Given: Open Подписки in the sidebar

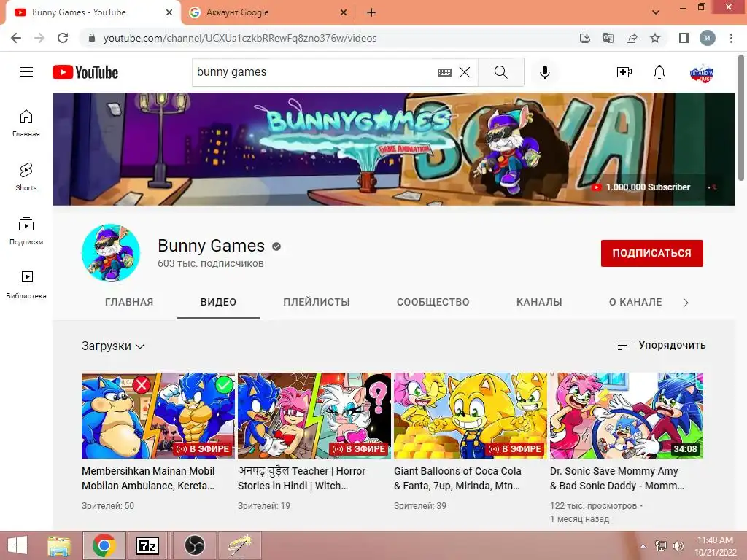Looking at the screenshot, I should point(26,231).
